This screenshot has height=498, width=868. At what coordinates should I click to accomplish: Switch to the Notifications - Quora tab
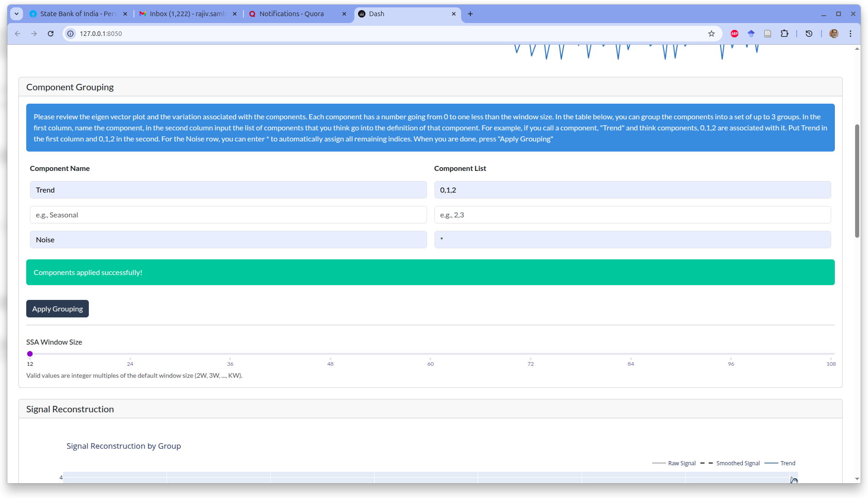coord(292,14)
